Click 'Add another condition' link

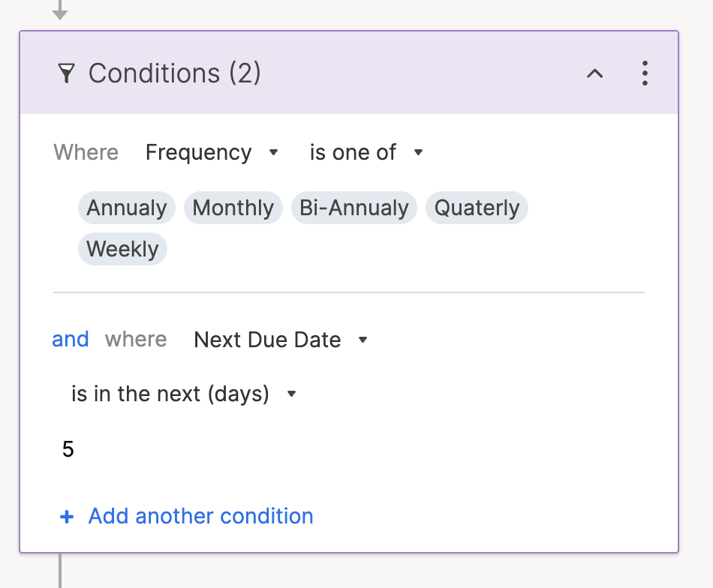200,516
